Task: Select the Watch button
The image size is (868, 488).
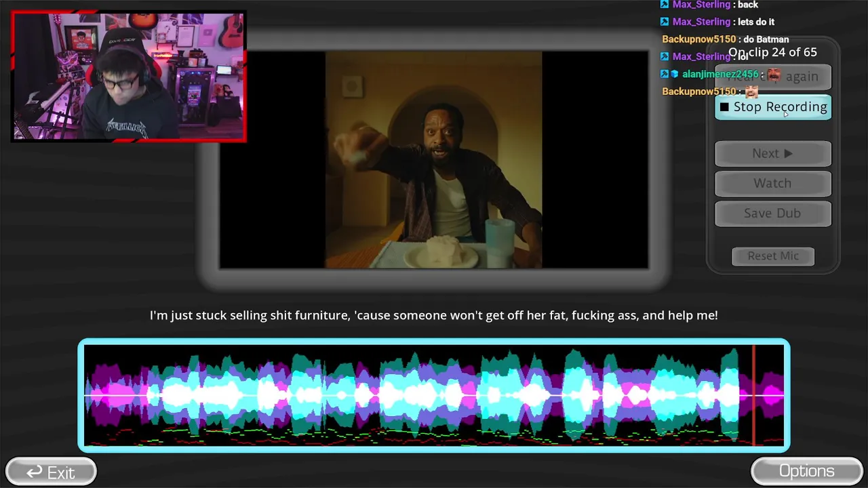Action: pos(773,184)
